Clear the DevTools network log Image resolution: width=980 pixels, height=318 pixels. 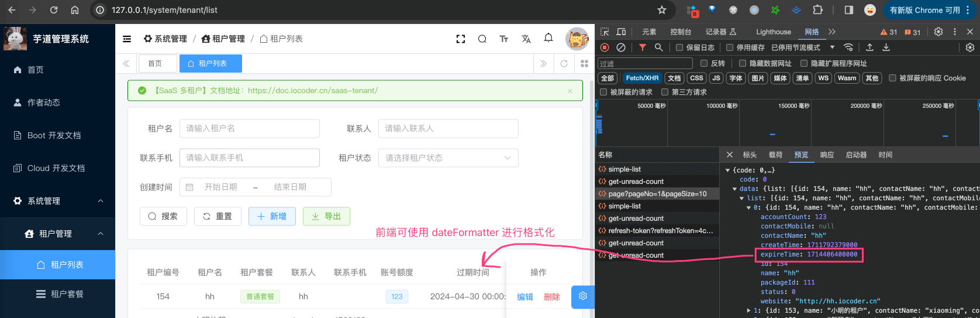(621, 47)
